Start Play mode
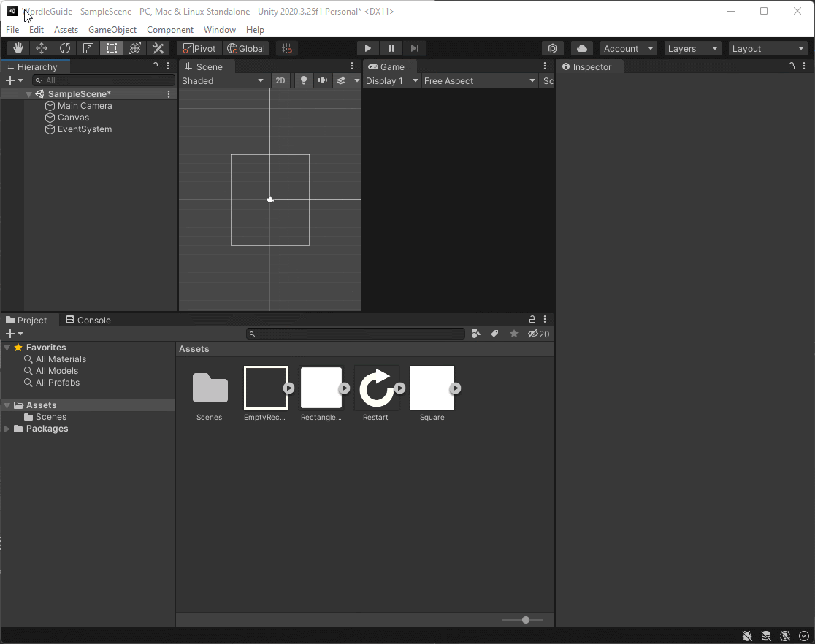 367,48
